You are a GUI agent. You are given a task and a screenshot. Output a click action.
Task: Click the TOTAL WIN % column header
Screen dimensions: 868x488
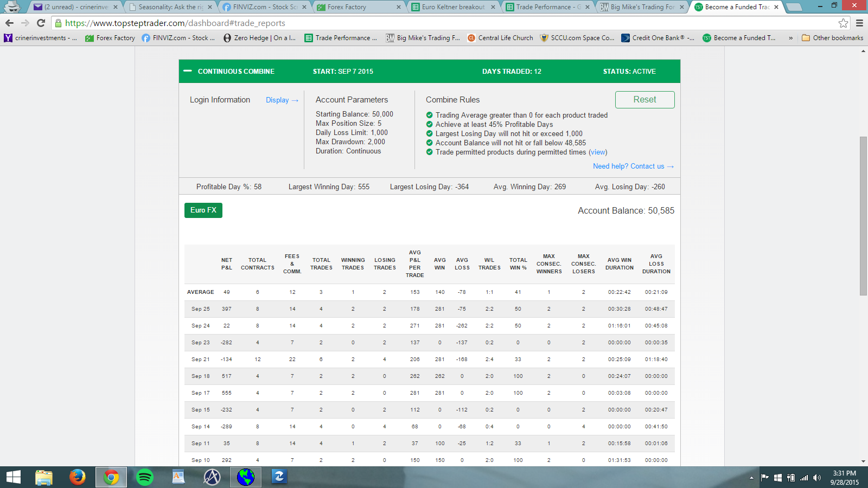(518, 264)
